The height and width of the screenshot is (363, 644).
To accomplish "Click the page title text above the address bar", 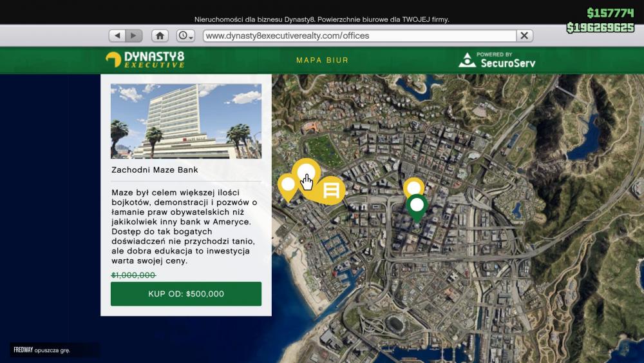I will (321, 19).
